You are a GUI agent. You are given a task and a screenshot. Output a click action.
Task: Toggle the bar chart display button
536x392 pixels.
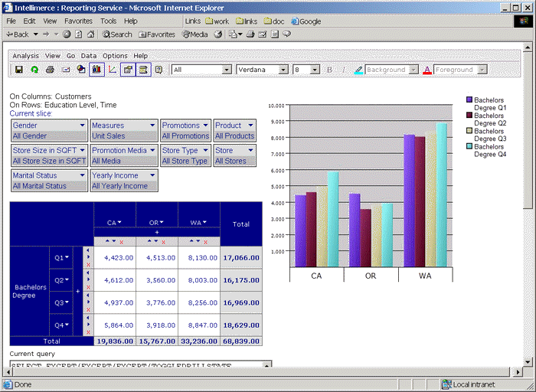click(96, 70)
